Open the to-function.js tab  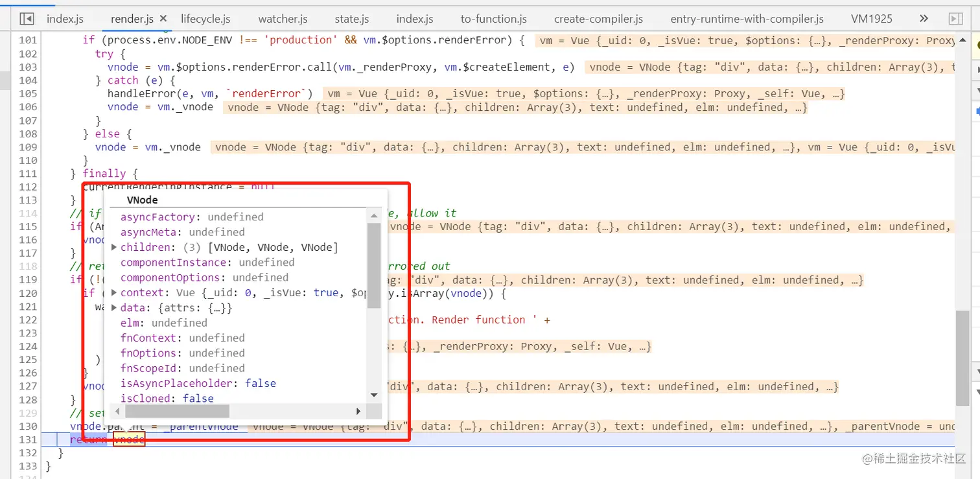(x=494, y=19)
